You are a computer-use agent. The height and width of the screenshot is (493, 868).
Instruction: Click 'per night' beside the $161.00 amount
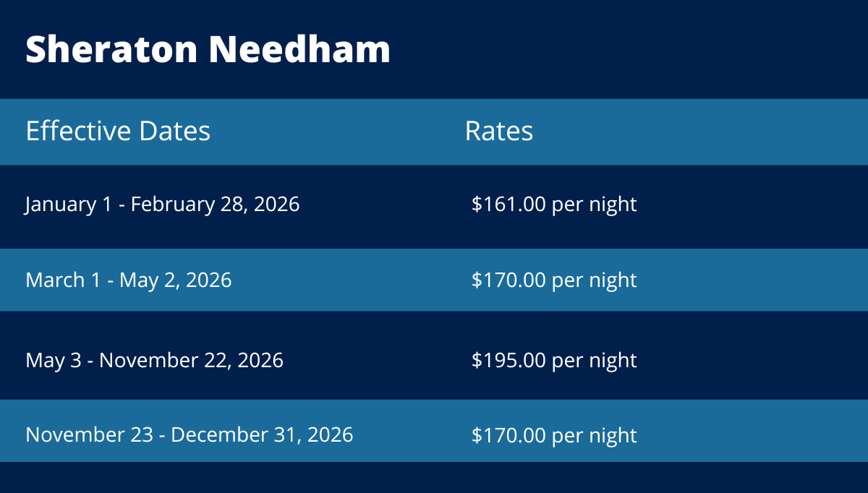(x=595, y=205)
